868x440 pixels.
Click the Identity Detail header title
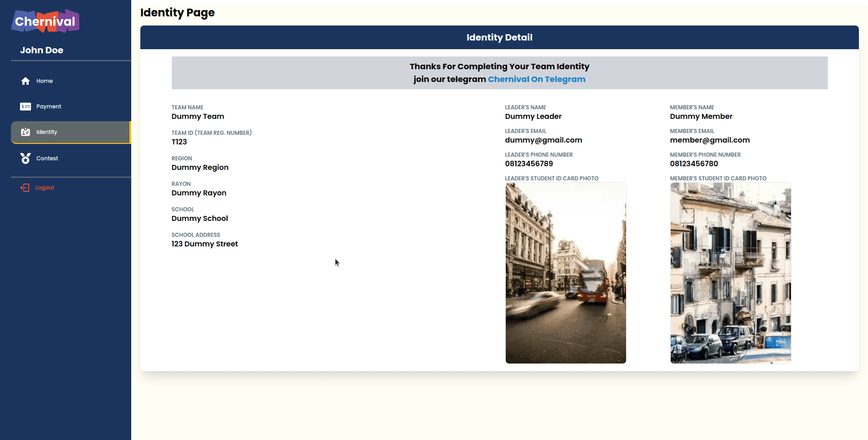click(x=499, y=37)
